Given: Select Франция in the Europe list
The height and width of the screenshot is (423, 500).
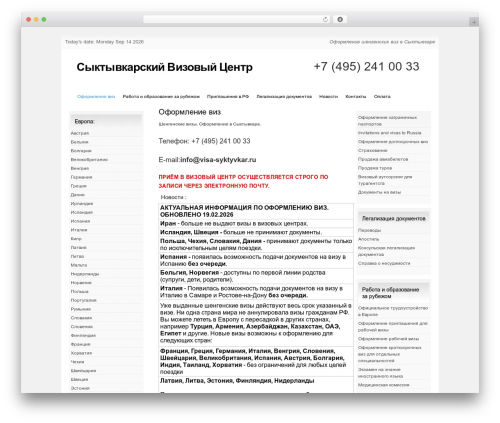Looking at the screenshot, I should [x=80, y=344].
